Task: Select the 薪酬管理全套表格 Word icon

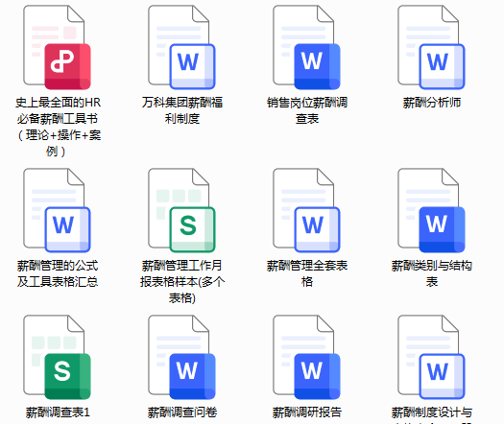Action: (x=306, y=210)
